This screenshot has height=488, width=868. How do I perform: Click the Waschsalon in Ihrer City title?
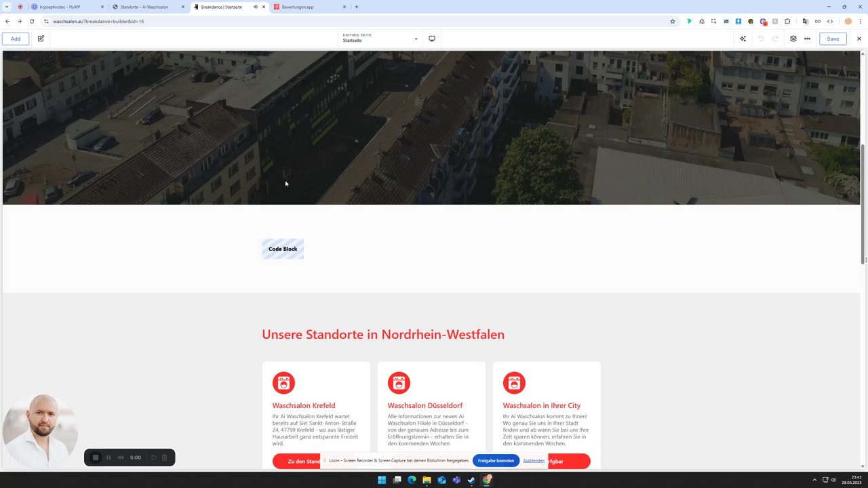541,405
